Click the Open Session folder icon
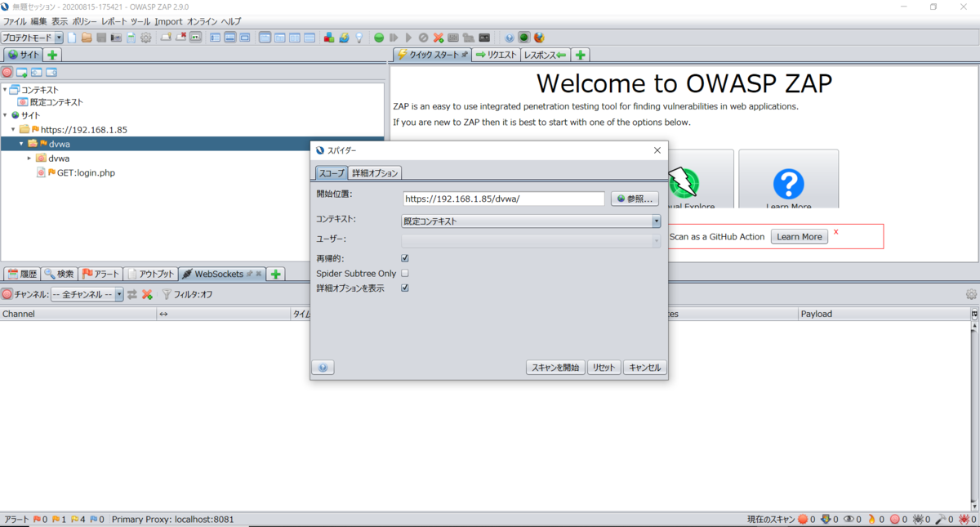This screenshot has width=980, height=527. click(86, 38)
